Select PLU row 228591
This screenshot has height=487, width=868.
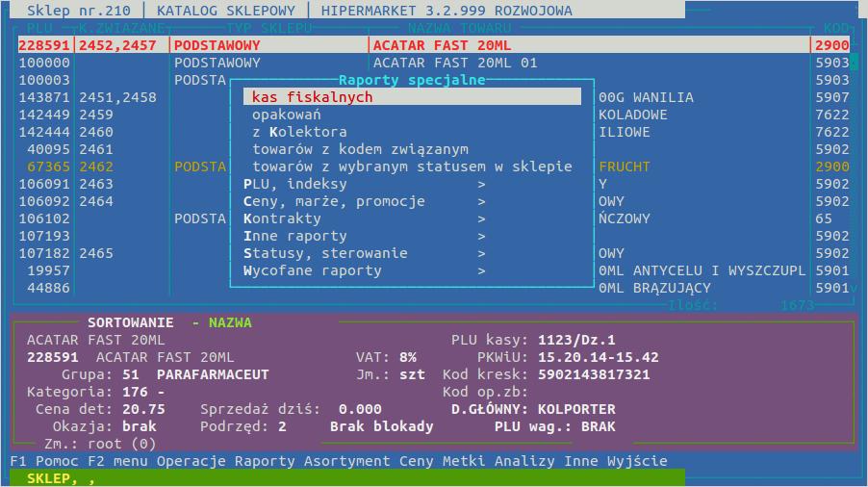tap(434, 45)
